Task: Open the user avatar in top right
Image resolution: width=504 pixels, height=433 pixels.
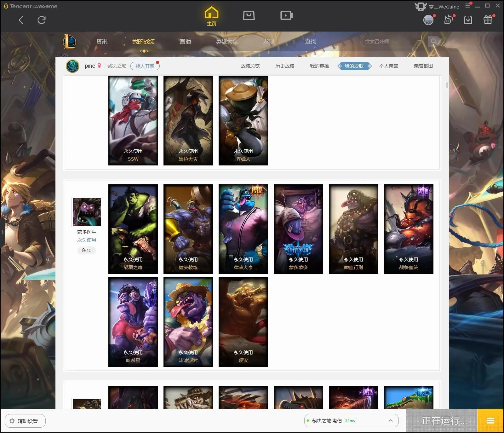Action: [x=428, y=20]
